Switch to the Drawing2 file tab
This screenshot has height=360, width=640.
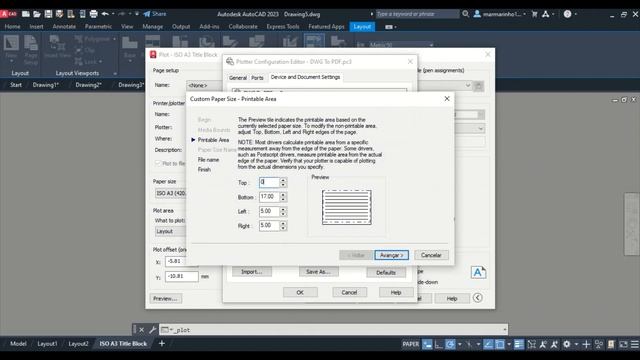point(89,85)
